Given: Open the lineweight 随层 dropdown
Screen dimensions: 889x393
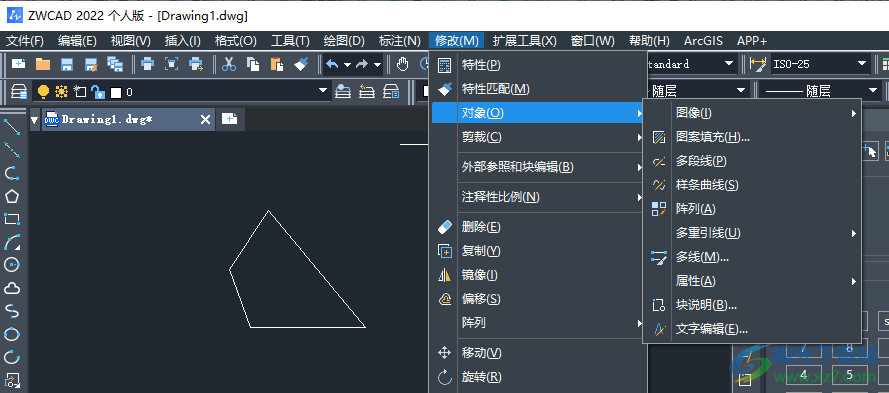Looking at the screenshot, I should tap(873, 91).
